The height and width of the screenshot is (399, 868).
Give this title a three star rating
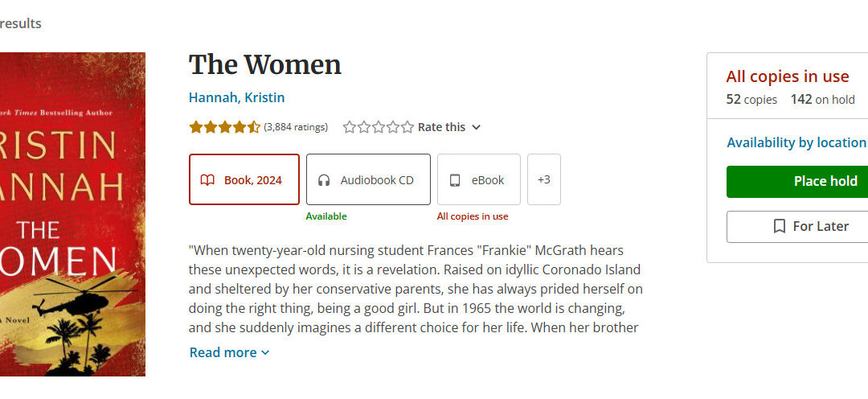tap(379, 127)
